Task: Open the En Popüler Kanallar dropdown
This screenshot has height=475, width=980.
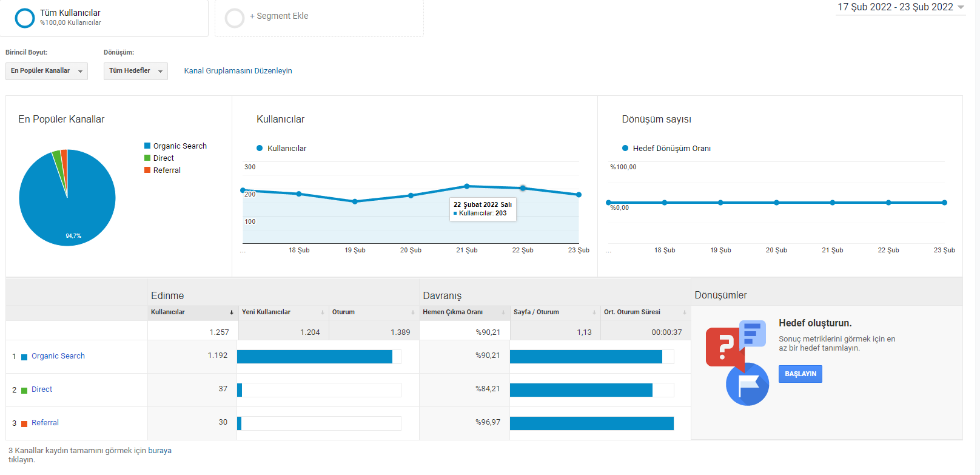Action: [x=47, y=71]
